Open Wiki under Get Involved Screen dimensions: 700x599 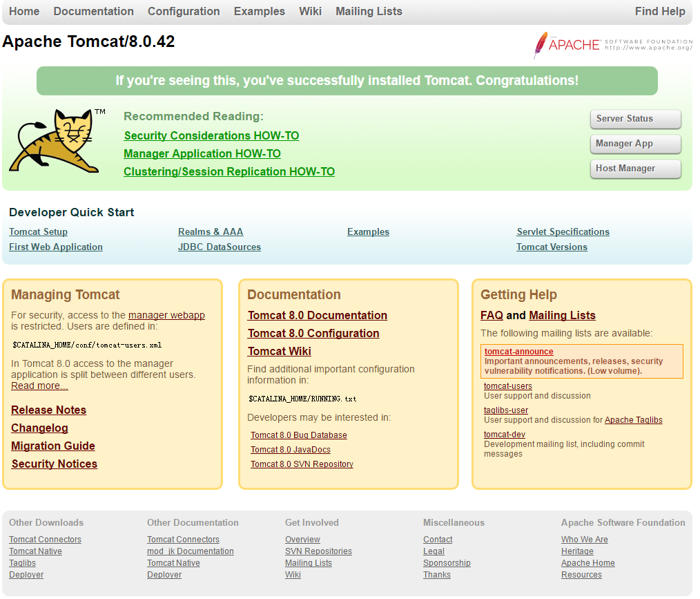(293, 575)
